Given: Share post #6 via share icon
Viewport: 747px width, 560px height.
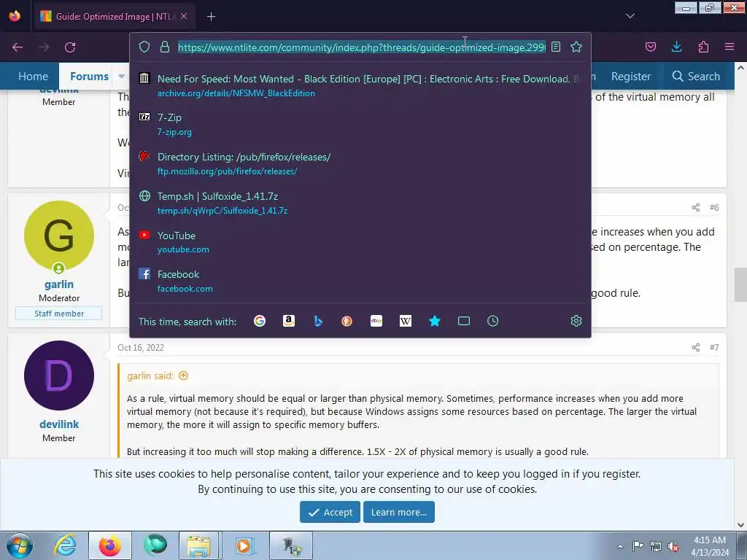Looking at the screenshot, I should click(695, 208).
